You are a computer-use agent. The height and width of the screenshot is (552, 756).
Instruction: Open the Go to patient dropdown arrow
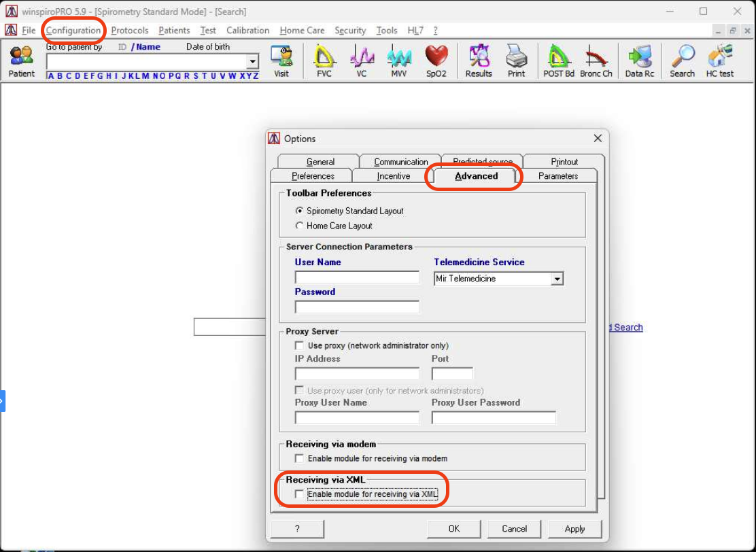252,62
